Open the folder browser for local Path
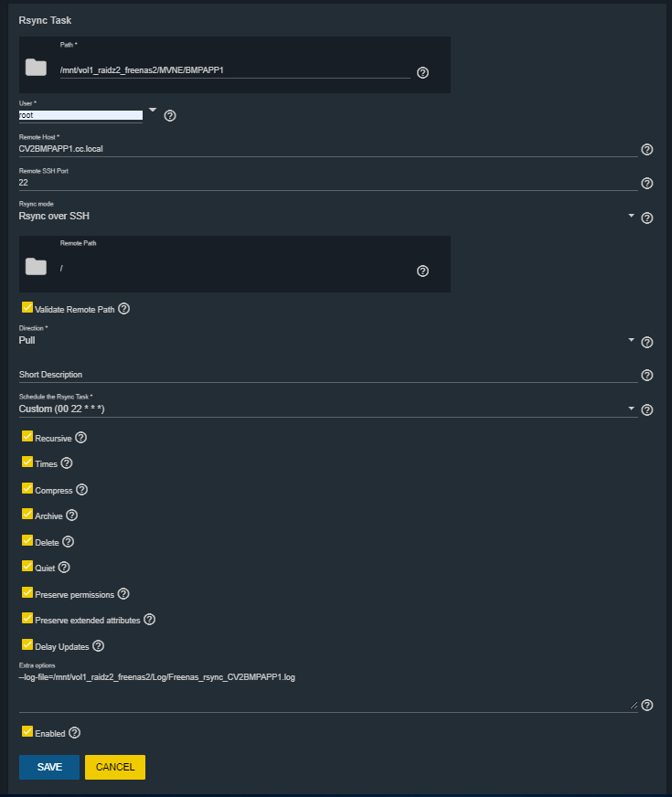The width and height of the screenshot is (672, 797). pyautogui.click(x=36, y=67)
